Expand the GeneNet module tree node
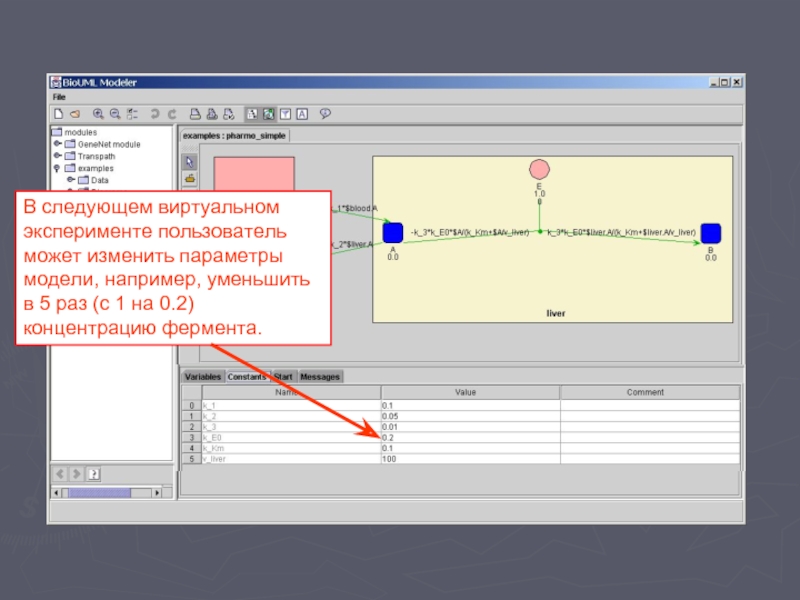 [58, 144]
